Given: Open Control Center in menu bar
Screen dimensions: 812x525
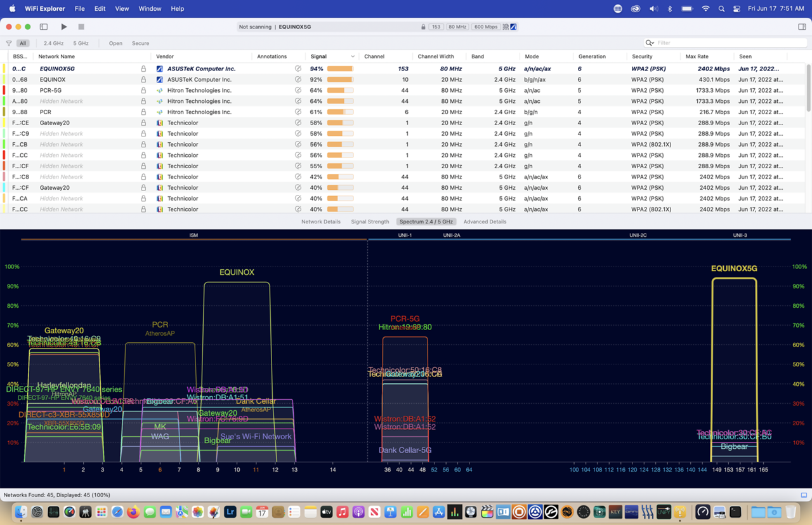Looking at the screenshot, I should pos(737,9).
